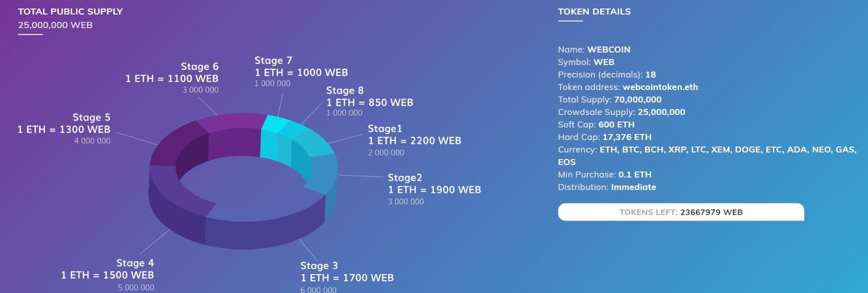Open the webcointoken.eth token address

[x=660, y=87]
